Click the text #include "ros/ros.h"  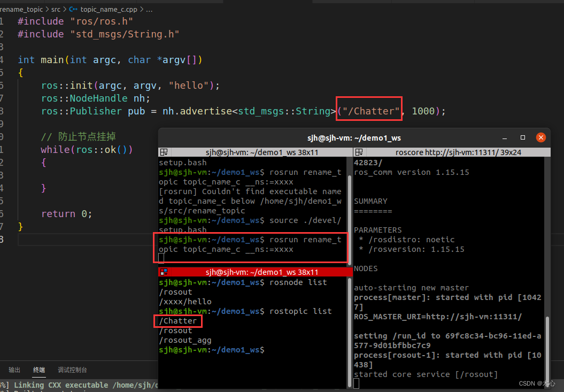coord(75,21)
